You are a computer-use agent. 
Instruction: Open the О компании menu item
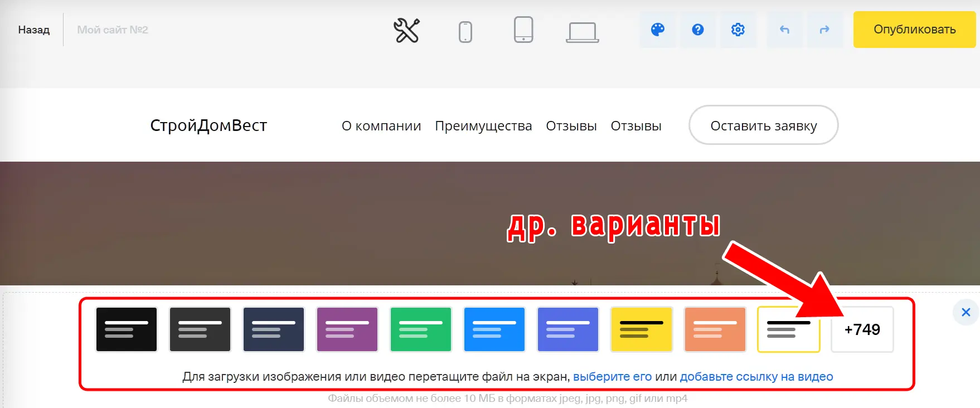click(381, 126)
